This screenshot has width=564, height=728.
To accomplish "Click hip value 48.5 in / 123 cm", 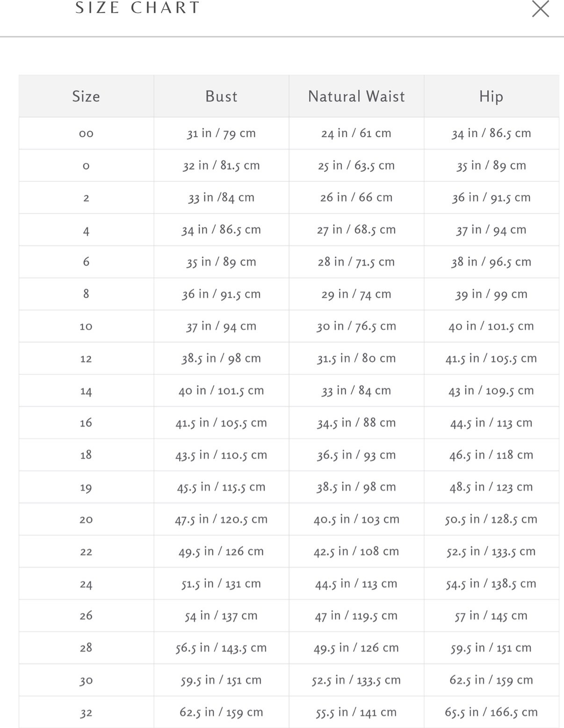I will pos(491,487).
